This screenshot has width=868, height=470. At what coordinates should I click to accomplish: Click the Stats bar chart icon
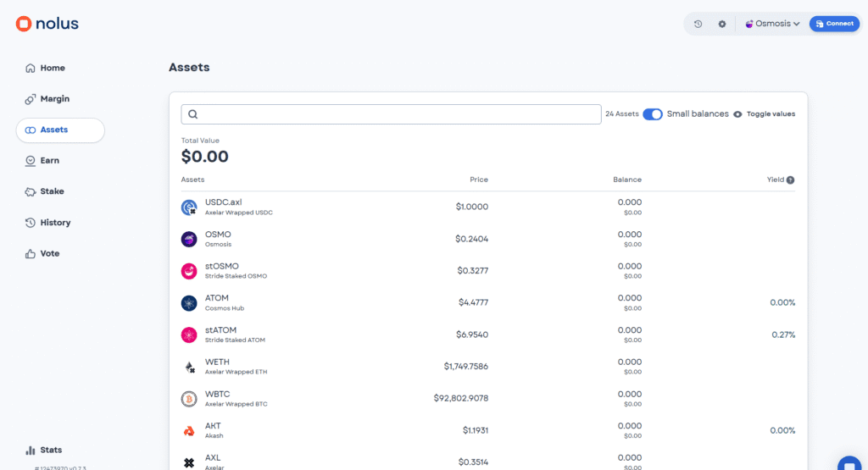[x=30, y=450]
